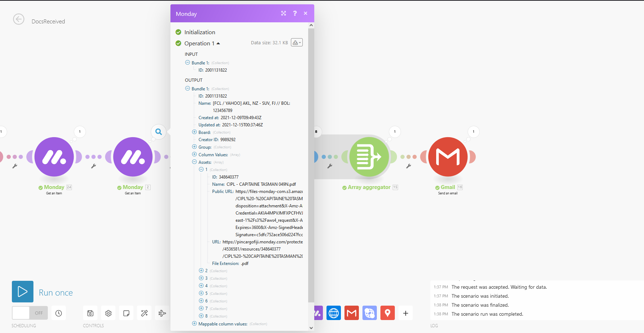Click the Initialization step

[x=200, y=32]
